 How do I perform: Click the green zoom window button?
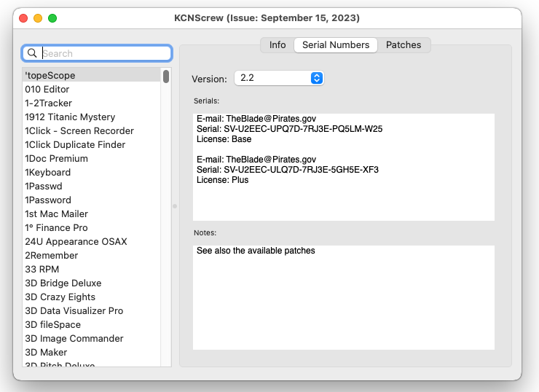[52, 18]
